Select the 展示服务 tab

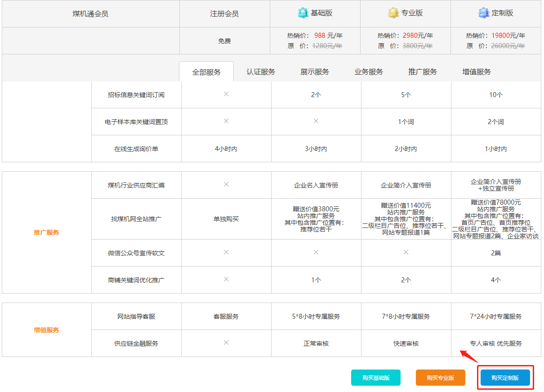(315, 72)
